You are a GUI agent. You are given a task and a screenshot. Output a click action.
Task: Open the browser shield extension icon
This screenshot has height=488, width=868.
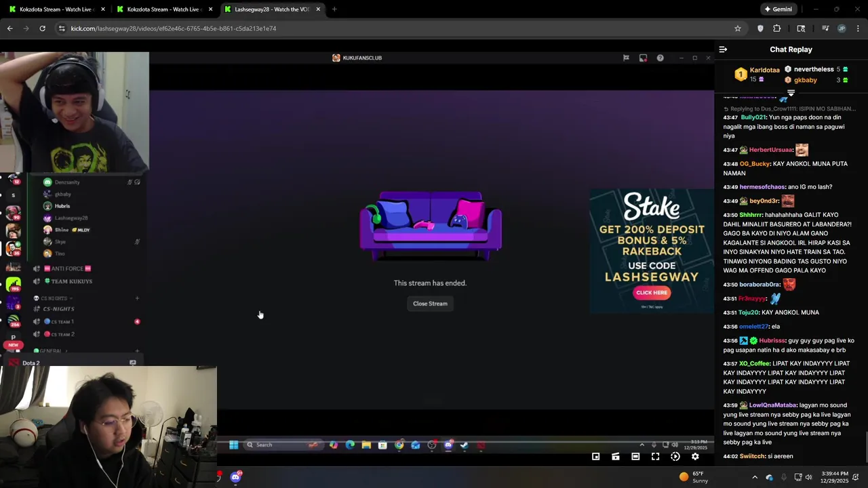760,28
